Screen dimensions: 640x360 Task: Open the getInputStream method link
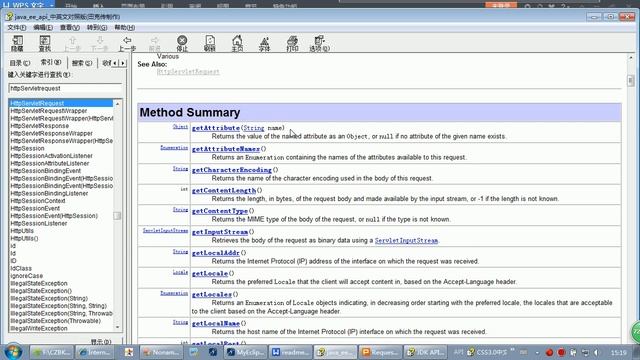tap(220, 231)
